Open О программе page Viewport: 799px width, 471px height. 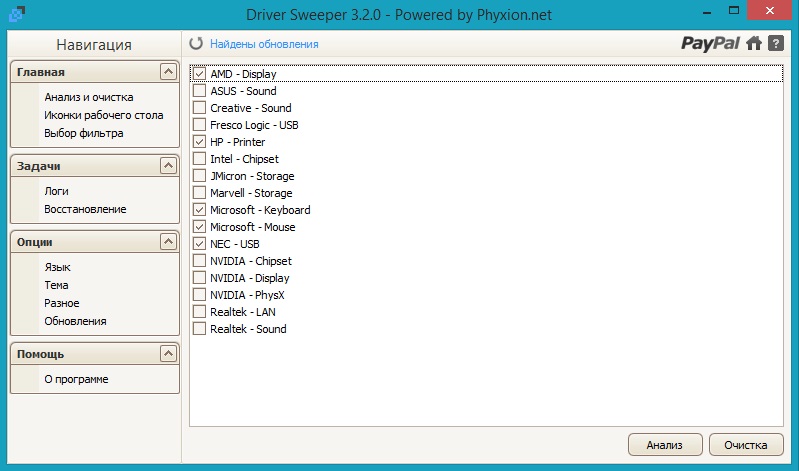point(76,379)
